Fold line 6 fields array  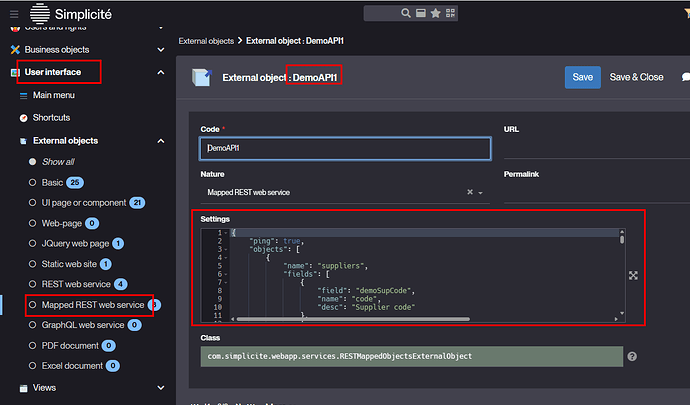[226, 274]
